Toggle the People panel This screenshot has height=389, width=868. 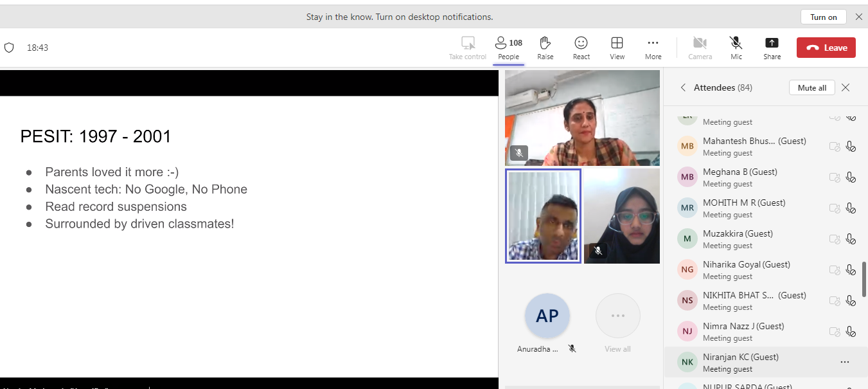tap(508, 43)
